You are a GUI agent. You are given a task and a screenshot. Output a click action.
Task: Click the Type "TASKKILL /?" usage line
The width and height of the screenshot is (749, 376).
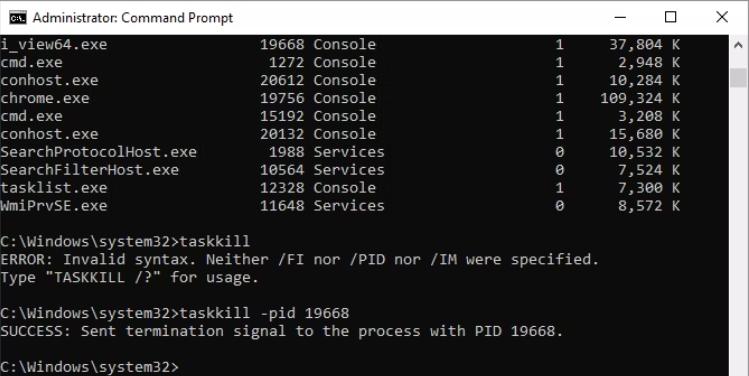[129, 278]
